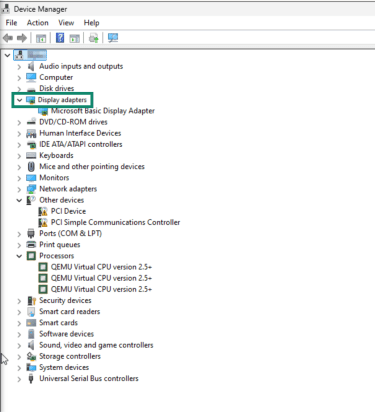Click the PCI Device warning icon
The image size is (375, 412).
pos(43,211)
